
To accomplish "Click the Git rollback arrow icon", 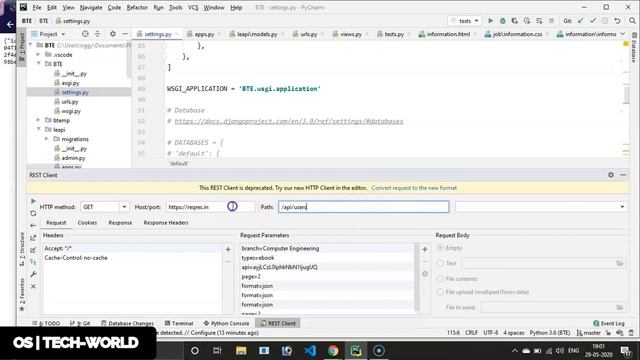I will [x=617, y=21].
